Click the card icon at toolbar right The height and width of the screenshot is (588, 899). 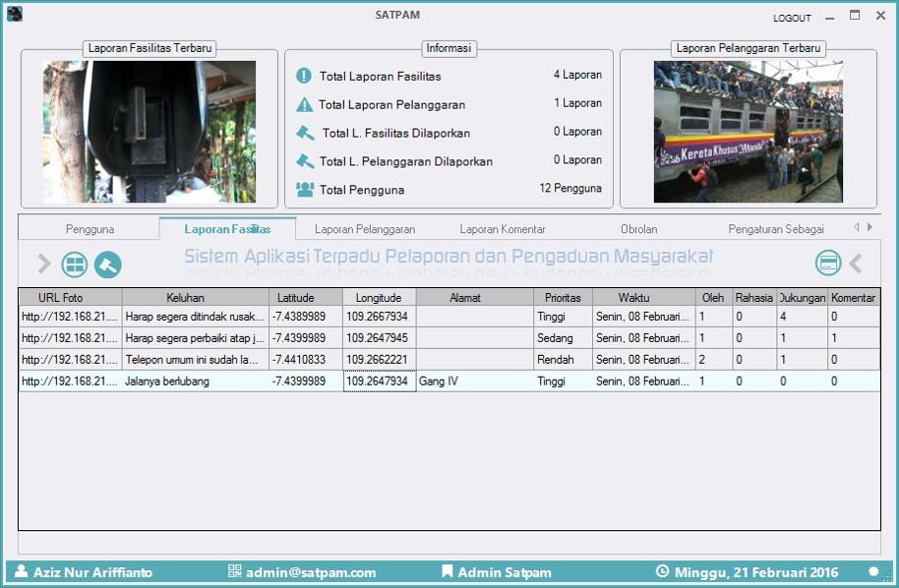[828, 263]
